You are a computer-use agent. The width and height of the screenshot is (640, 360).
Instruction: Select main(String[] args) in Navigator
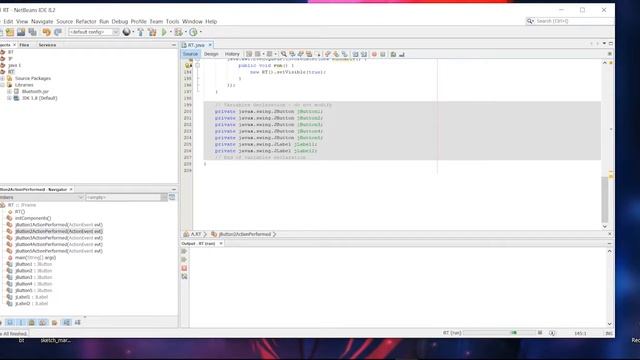click(x=36, y=258)
